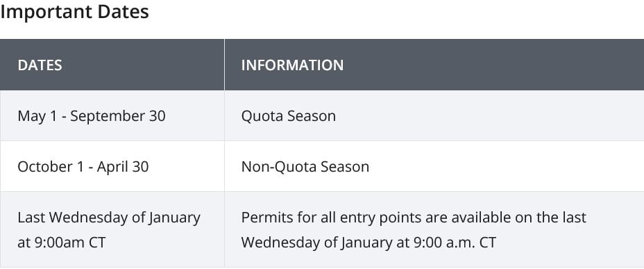The width and height of the screenshot is (644, 269).
Task: Select the DATES column header
Action: pyautogui.click(x=40, y=65)
